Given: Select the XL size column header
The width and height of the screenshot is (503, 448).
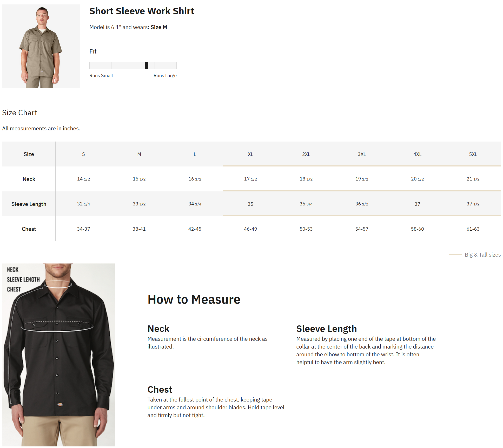Looking at the screenshot, I should pyautogui.click(x=250, y=154).
